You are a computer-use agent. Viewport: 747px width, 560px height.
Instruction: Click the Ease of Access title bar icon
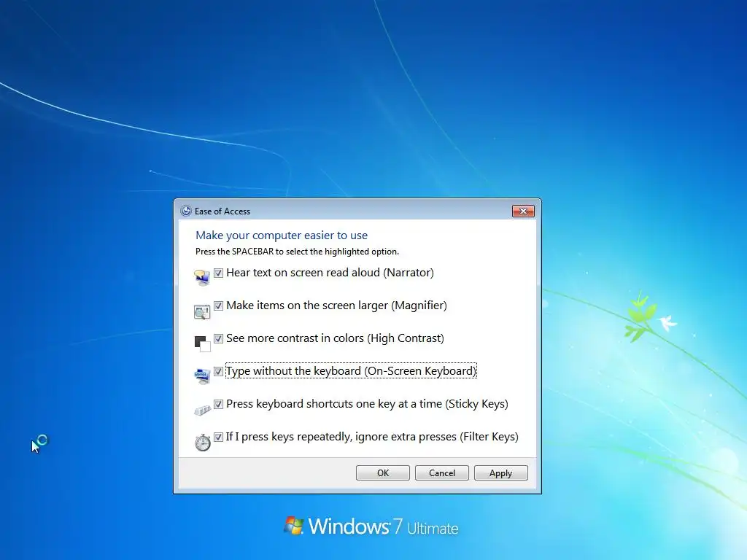click(186, 211)
